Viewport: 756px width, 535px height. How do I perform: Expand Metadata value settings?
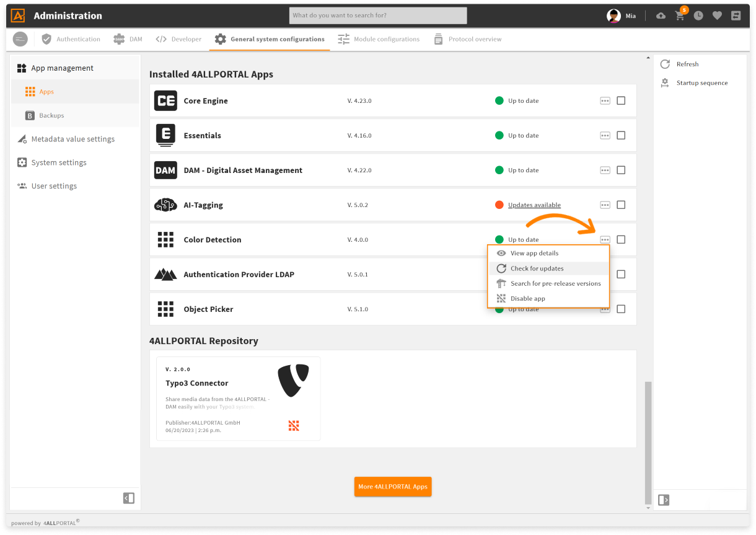coord(75,139)
